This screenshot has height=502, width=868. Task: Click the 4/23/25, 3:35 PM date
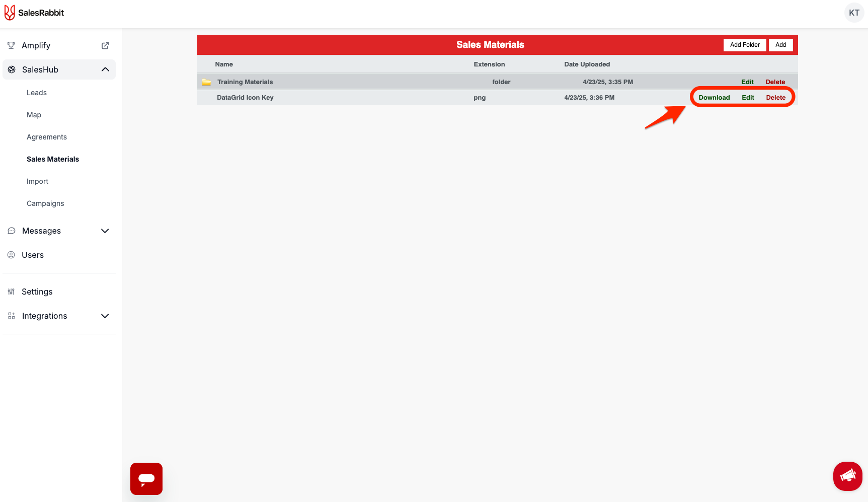click(608, 82)
